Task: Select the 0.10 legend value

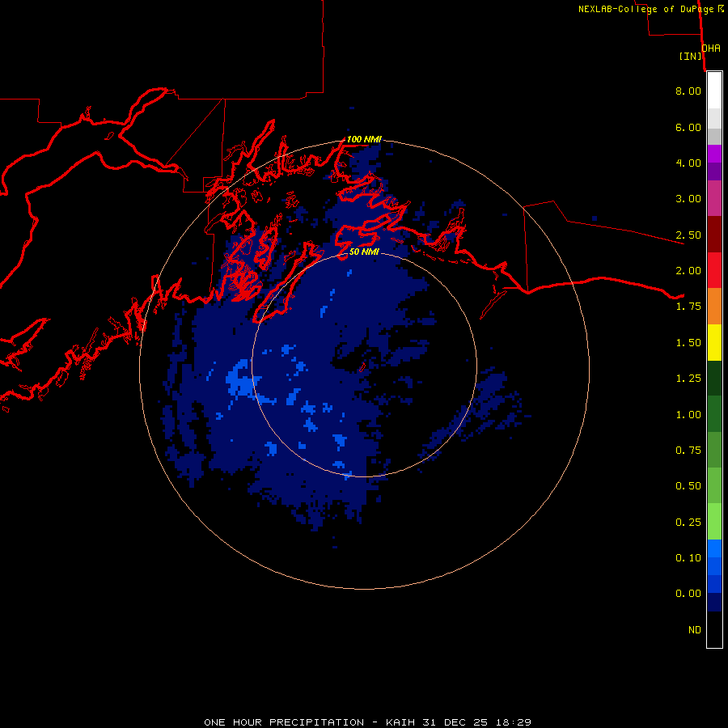Action: (x=688, y=558)
